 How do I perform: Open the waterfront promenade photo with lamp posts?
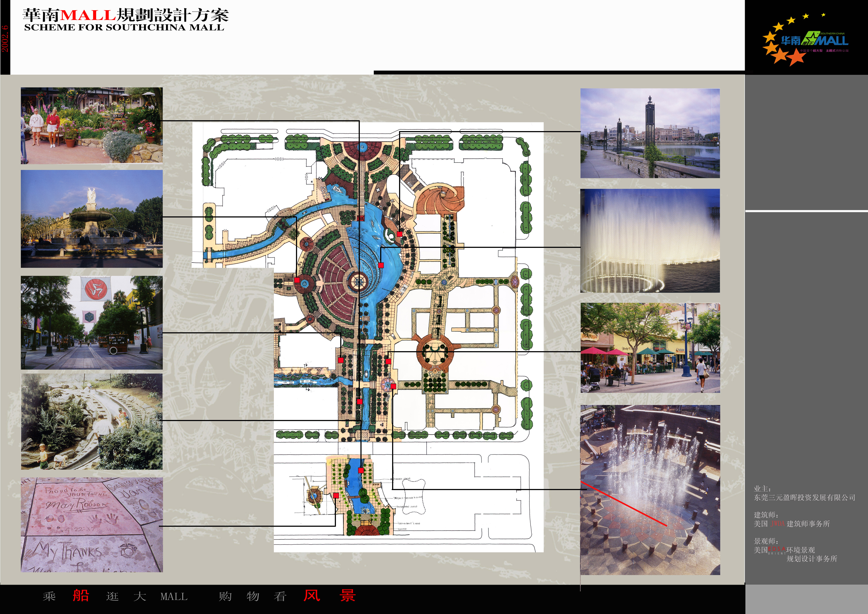650,133
